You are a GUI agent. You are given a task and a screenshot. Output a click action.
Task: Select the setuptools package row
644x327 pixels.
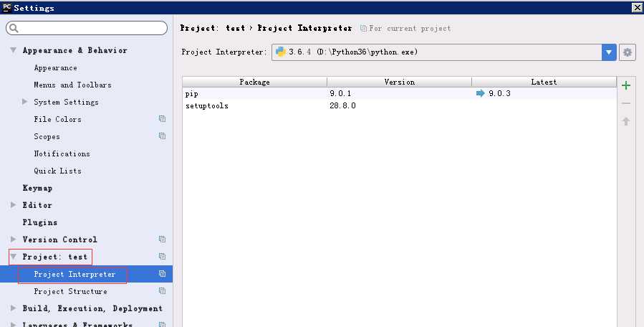(399, 105)
